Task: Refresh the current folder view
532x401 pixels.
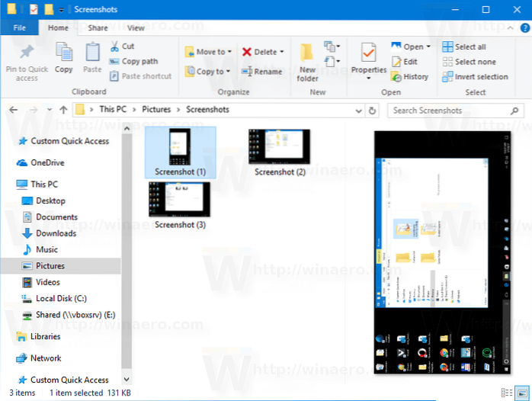Action: point(372,110)
